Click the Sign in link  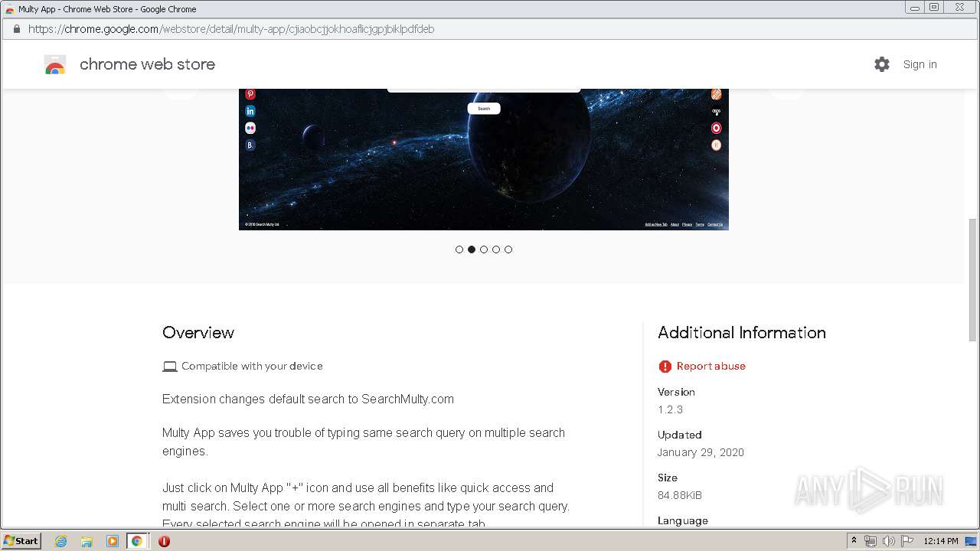click(x=920, y=64)
